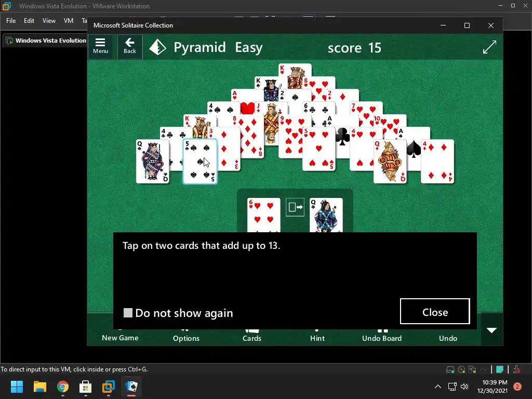Open the notification badge showing 2
Image resolution: width=532 pixels, height=399 pixels.
(517, 387)
